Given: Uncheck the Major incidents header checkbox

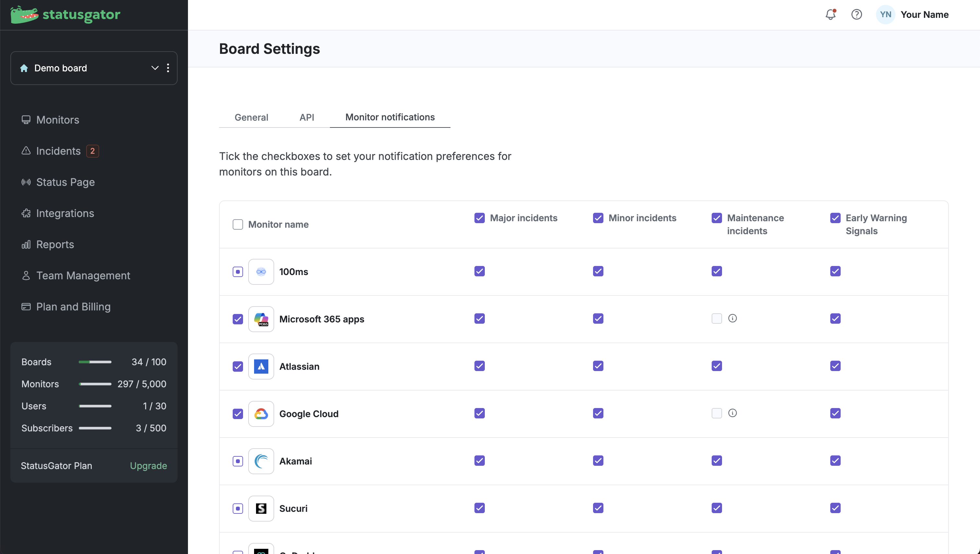Looking at the screenshot, I should pyautogui.click(x=479, y=218).
